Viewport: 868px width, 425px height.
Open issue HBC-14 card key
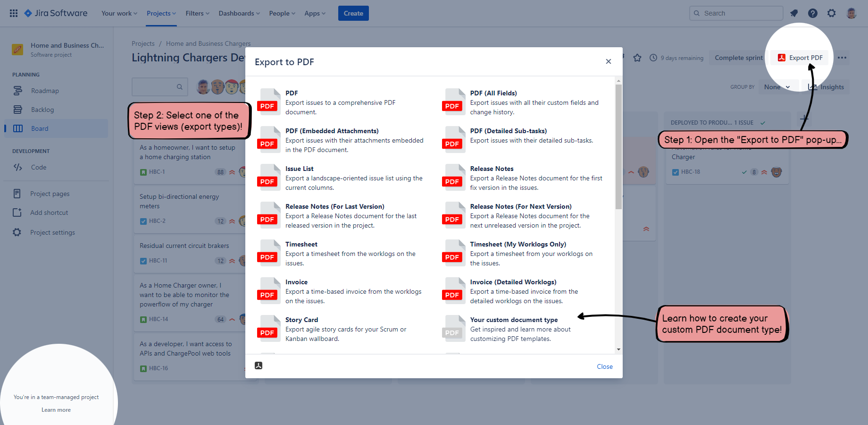coord(159,319)
